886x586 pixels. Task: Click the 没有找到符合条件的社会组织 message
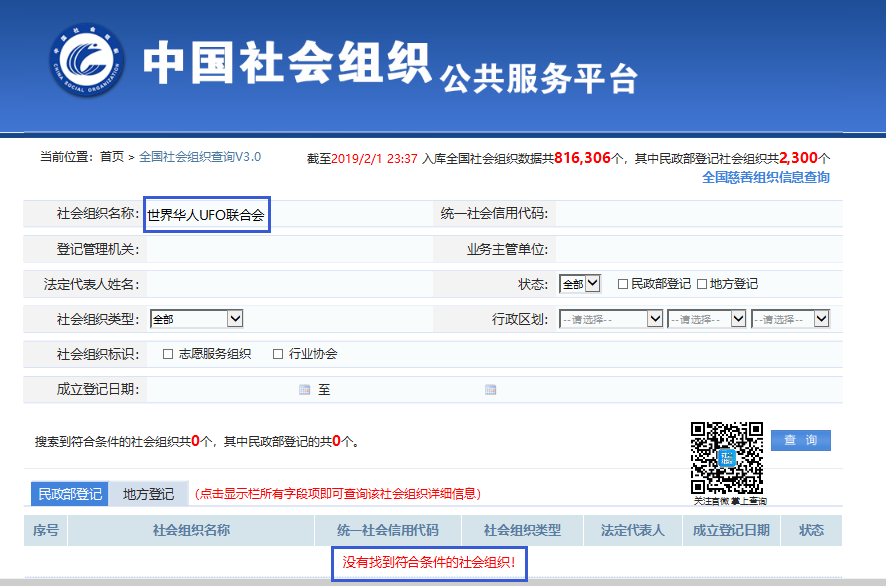tap(429, 562)
